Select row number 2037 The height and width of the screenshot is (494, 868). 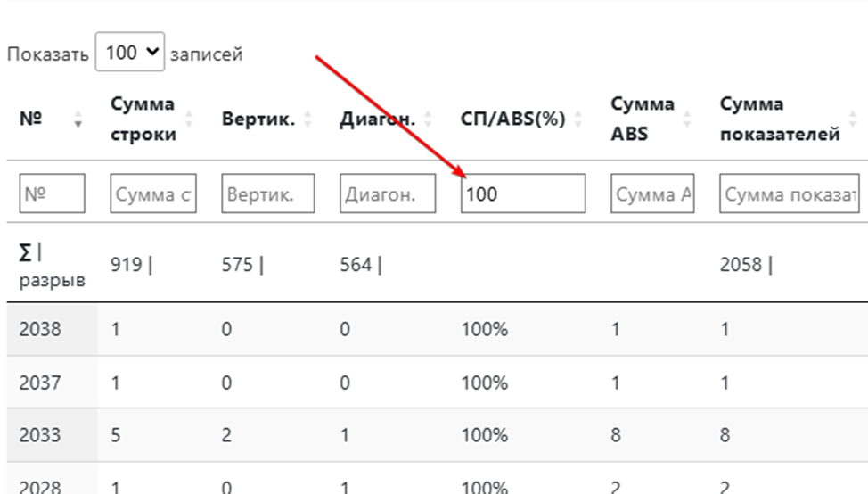(40, 383)
